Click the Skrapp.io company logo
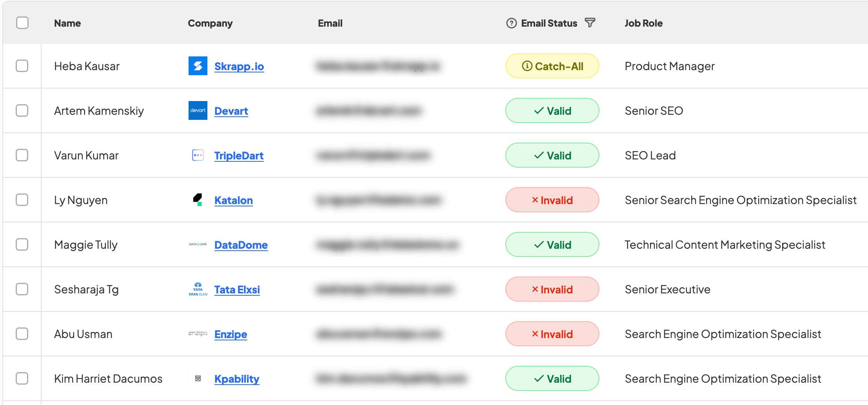This screenshot has height=405, width=868. [x=198, y=66]
